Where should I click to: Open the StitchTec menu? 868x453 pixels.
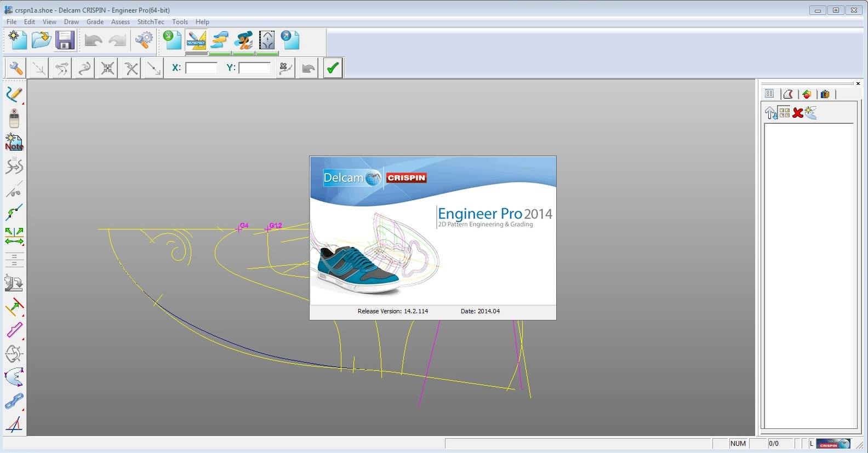coord(151,22)
